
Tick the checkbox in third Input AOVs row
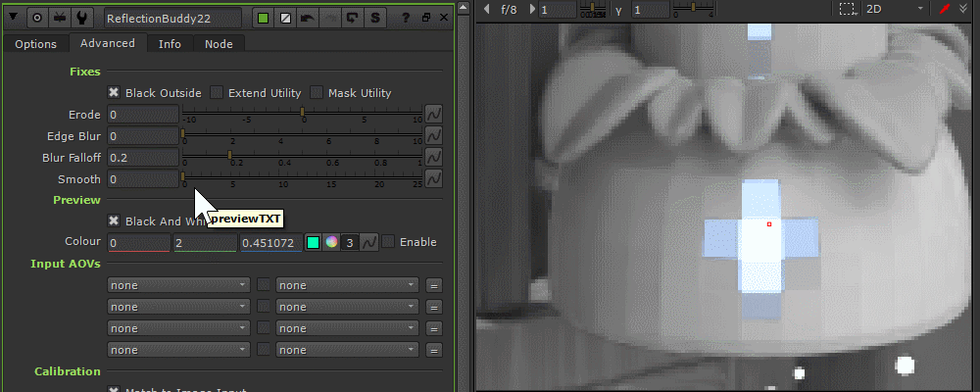point(264,328)
